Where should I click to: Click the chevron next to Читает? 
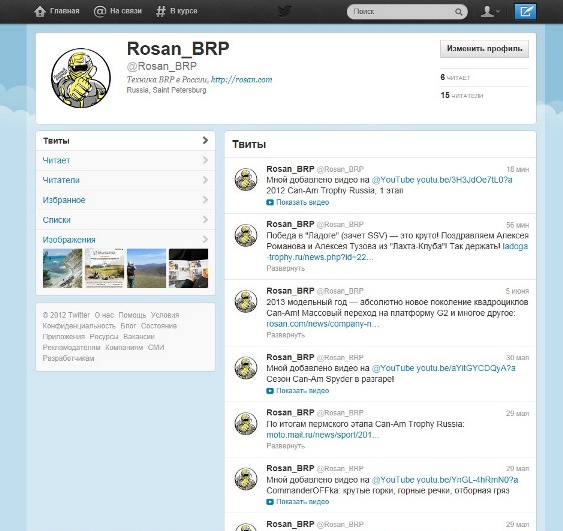tap(205, 160)
